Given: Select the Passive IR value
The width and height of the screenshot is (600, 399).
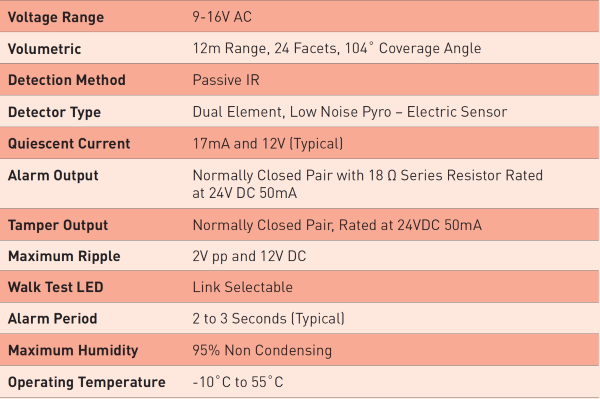Looking at the screenshot, I should [x=226, y=80].
